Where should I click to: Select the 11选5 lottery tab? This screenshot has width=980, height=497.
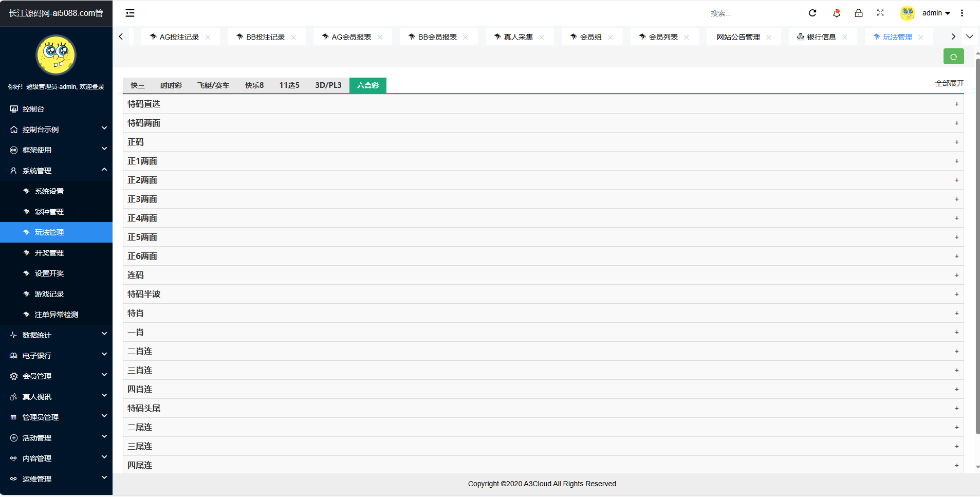(x=289, y=85)
